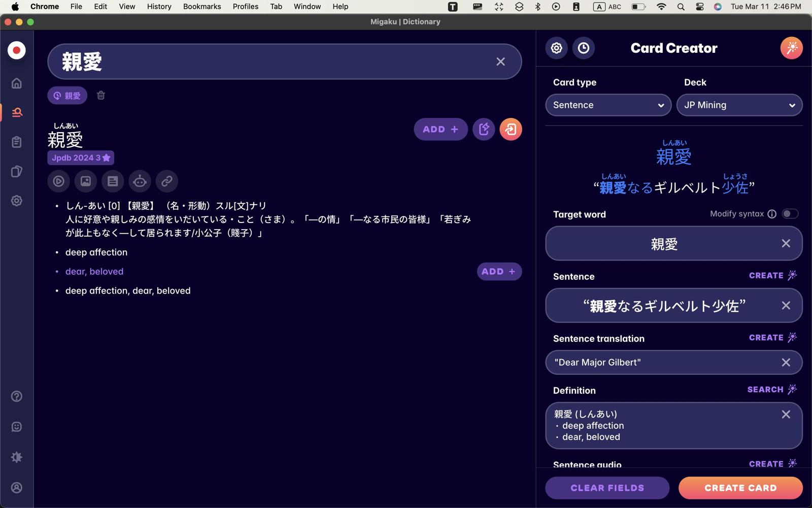Open the Card type dropdown
812x508 pixels.
pos(608,105)
